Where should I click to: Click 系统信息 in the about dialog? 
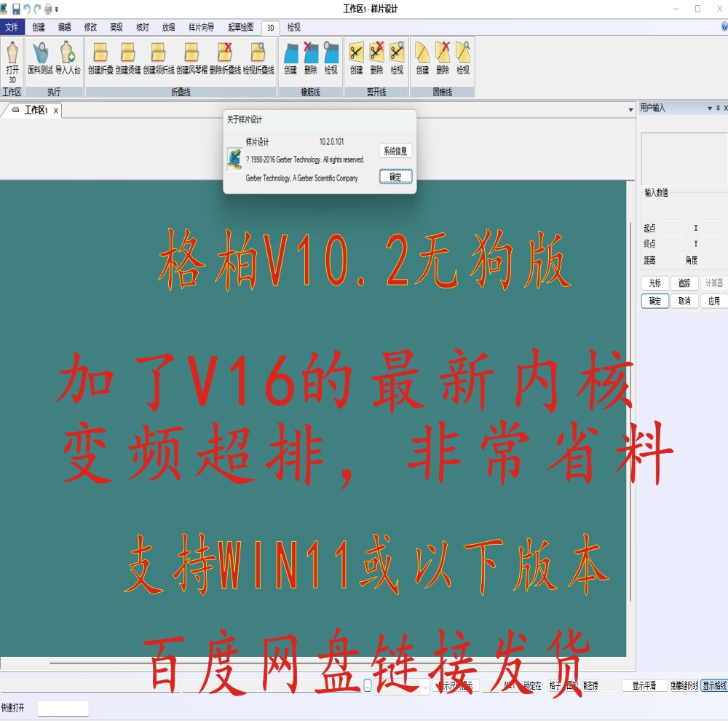[x=395, y=151]
